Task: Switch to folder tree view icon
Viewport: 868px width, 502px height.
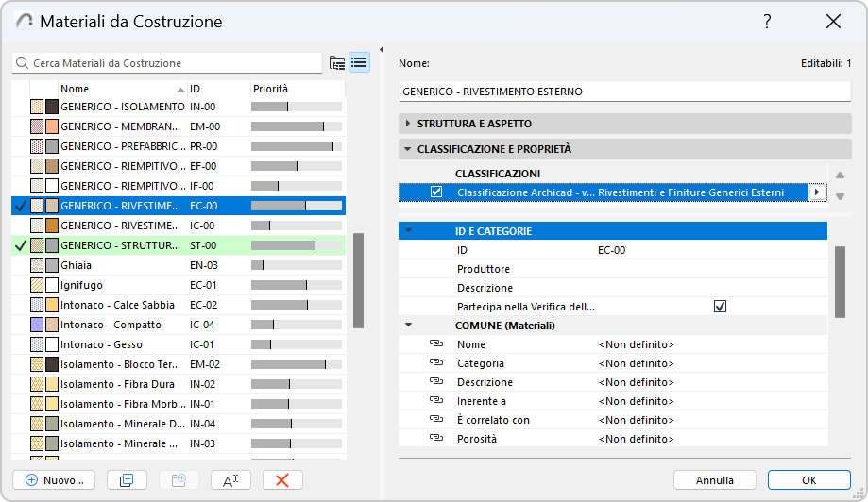Action: coord(337,63)
